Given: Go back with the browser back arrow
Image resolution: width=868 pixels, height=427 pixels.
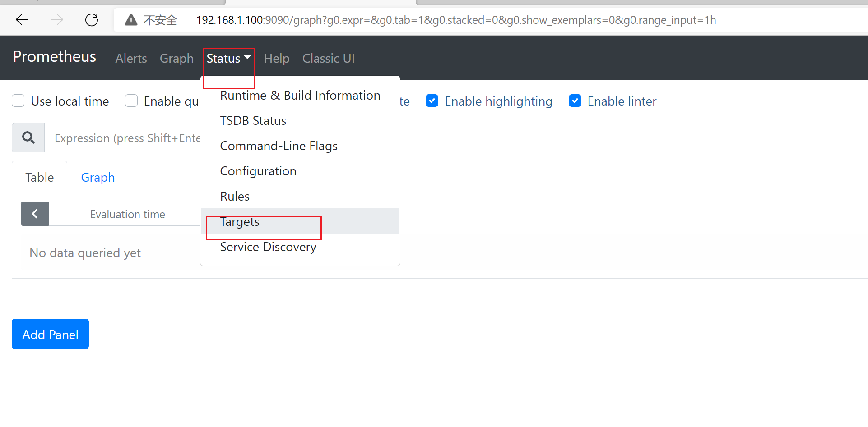Looking at the screenshot, I should (22, 20).
